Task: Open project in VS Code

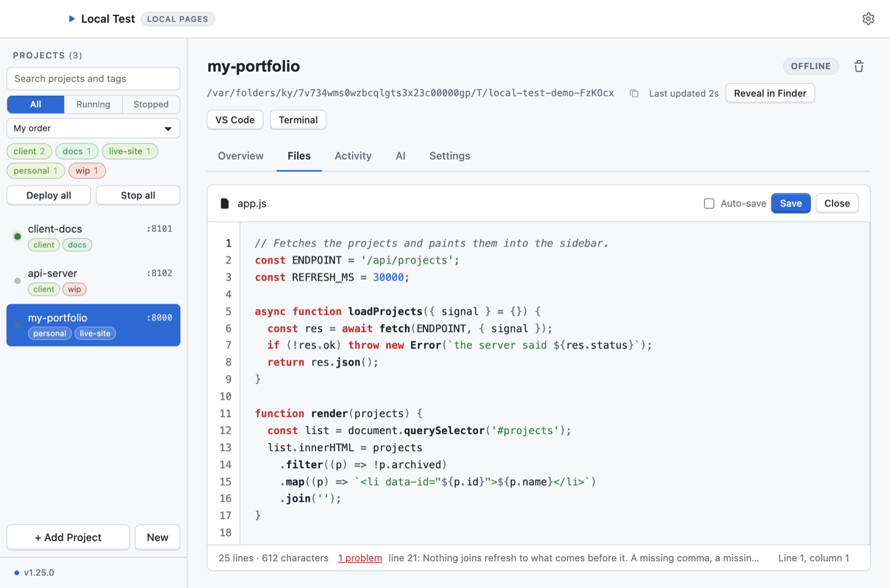Action: pyautogui.click(x=235, y=120)
